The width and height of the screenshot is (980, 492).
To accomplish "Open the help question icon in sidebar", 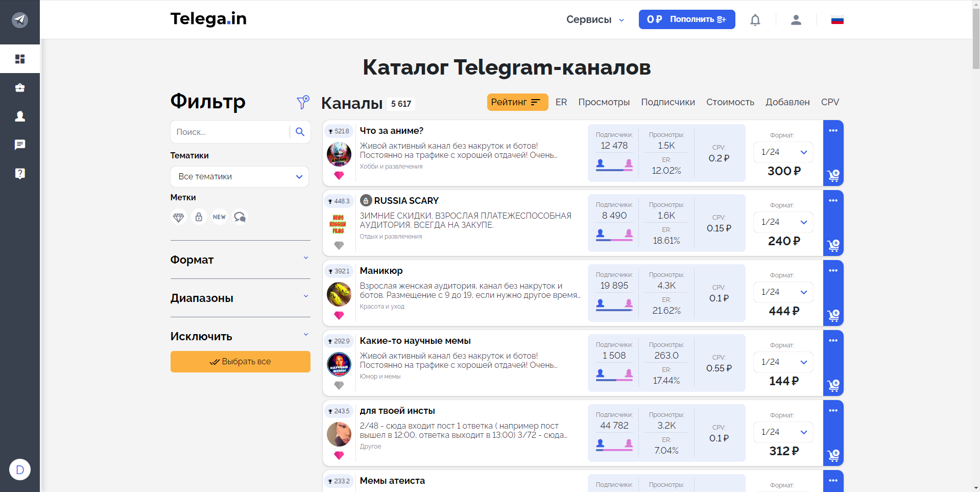I will point(20,174).
